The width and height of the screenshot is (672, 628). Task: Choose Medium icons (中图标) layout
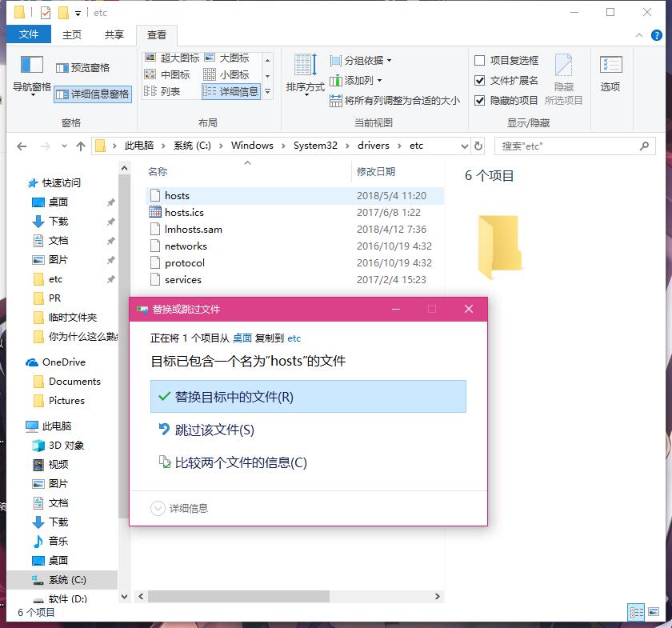167,74
